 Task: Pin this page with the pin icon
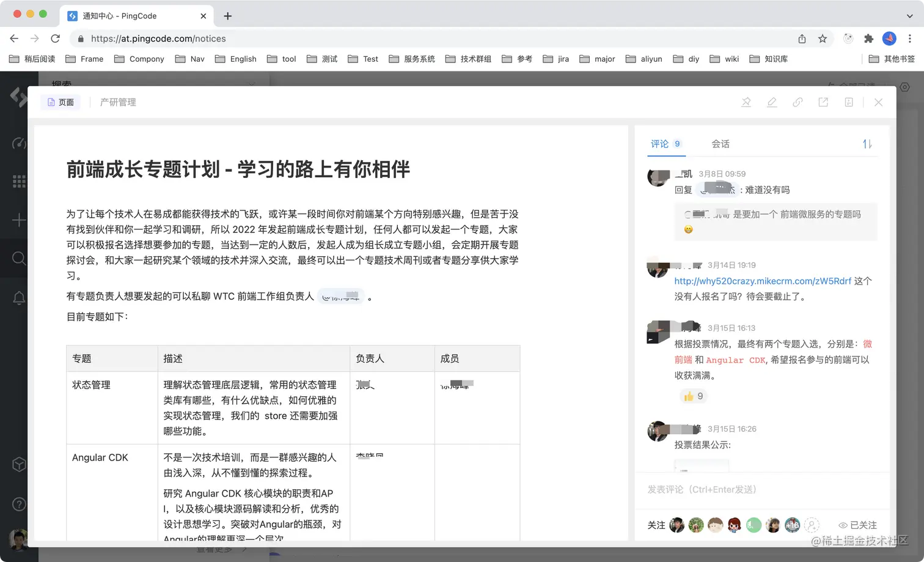tap(746, 102)
